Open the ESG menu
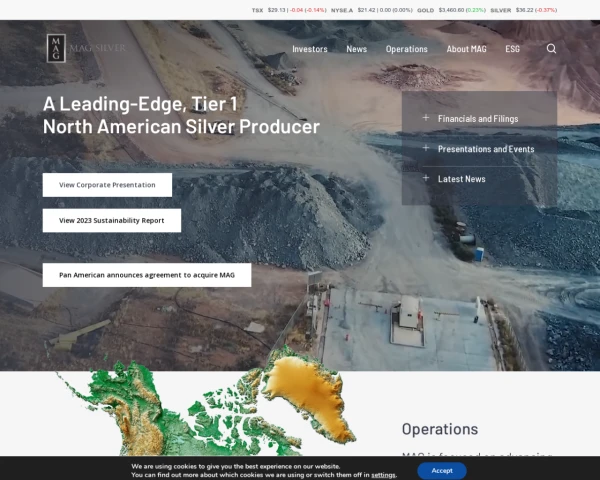The width and height of the screenshot is (600, 480). [512, 49]
